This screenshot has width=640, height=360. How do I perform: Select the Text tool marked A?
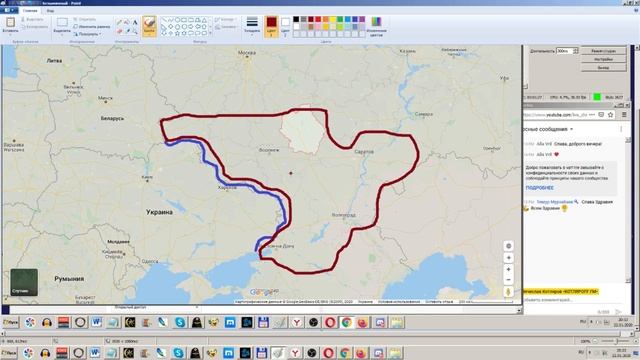pos(135,22)
